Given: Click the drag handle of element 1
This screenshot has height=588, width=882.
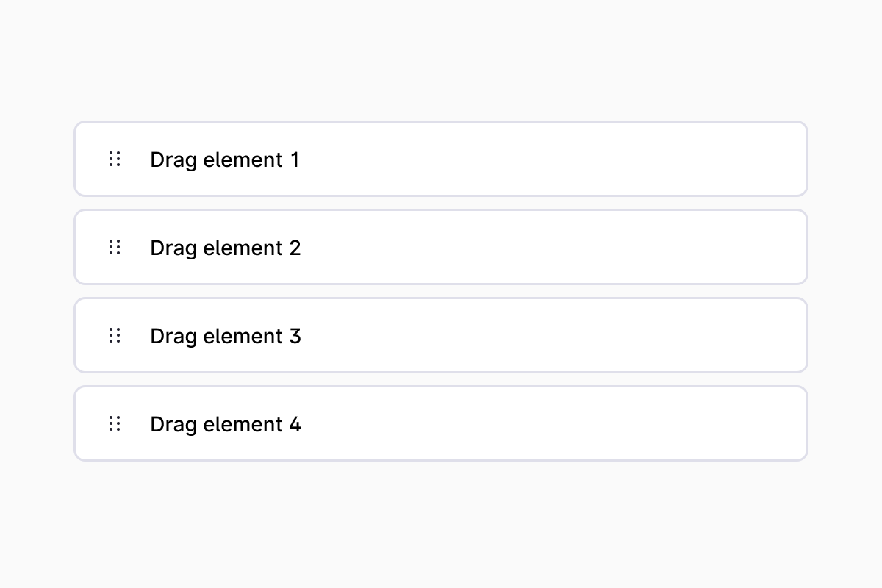Looking at the screenshot, I should (x=115, y=159).
